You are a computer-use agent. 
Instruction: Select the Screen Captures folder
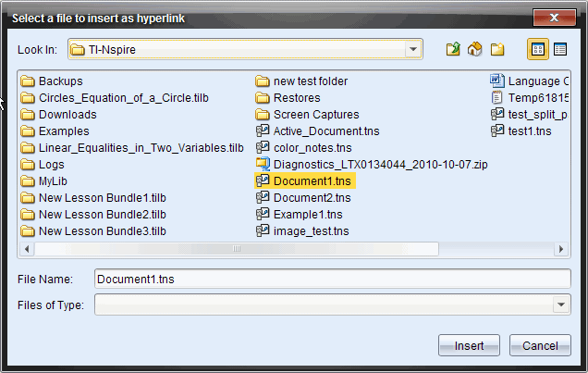pos(314,115)
